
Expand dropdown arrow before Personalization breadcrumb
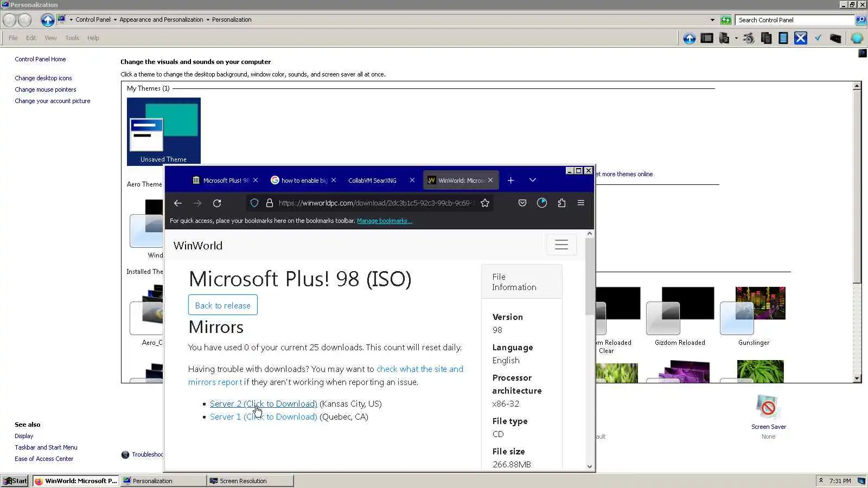click(x=208, y=20)
